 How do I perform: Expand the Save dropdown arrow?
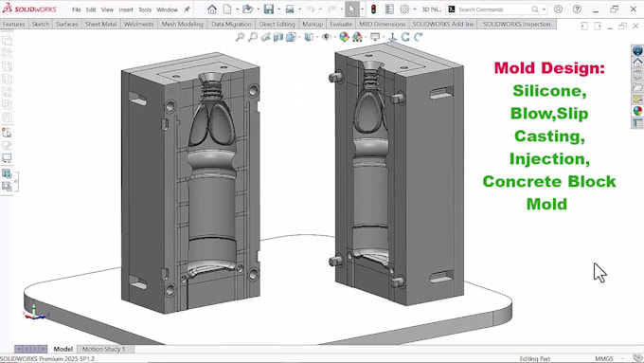(278, 9)
